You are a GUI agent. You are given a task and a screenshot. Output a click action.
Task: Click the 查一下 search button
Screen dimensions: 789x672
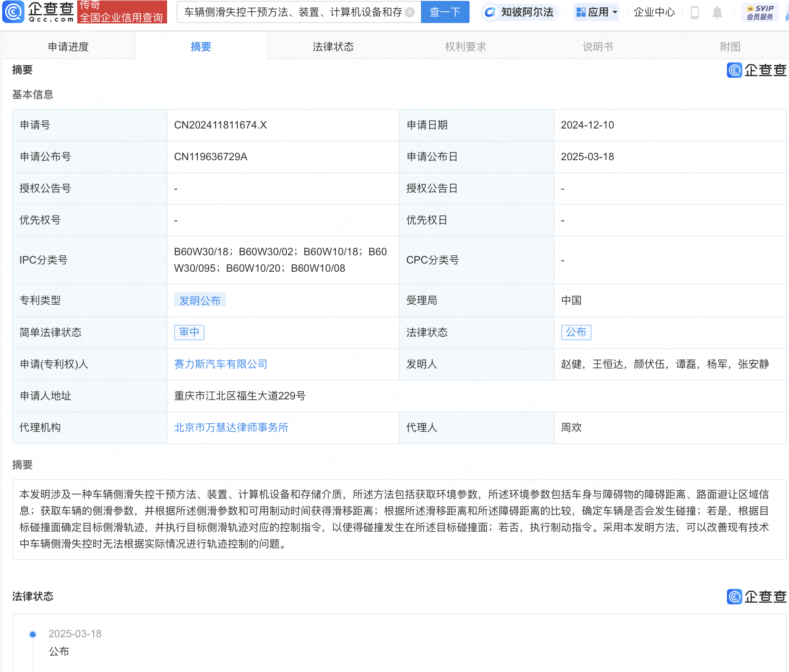[445, 12]
